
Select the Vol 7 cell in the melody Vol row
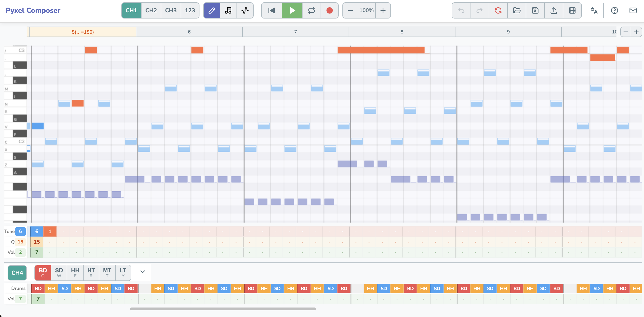[37, 252]
